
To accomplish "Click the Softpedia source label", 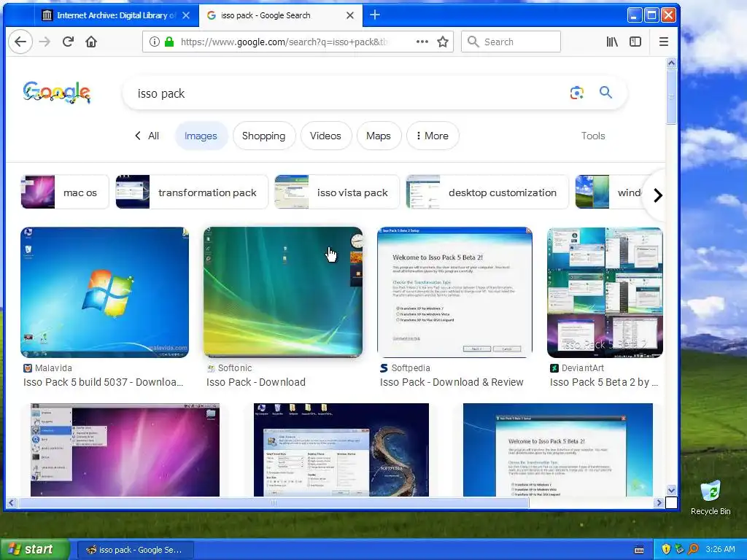I will coord(411,367).
